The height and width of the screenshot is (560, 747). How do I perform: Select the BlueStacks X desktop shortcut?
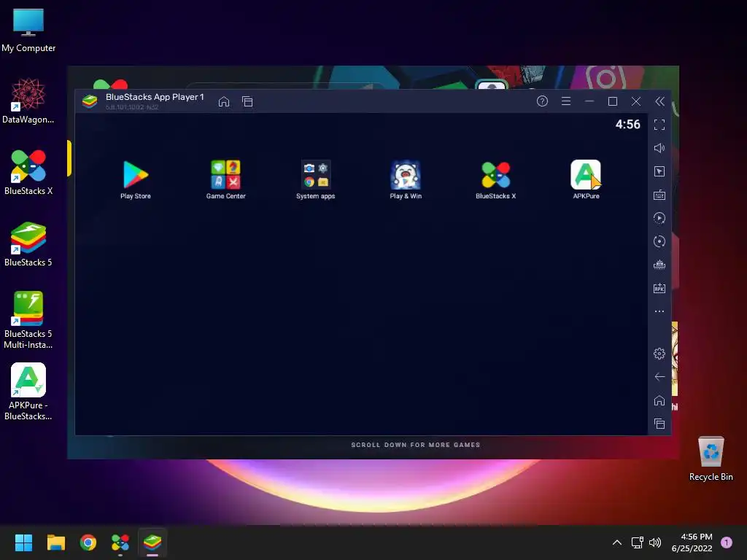(28, 173)
